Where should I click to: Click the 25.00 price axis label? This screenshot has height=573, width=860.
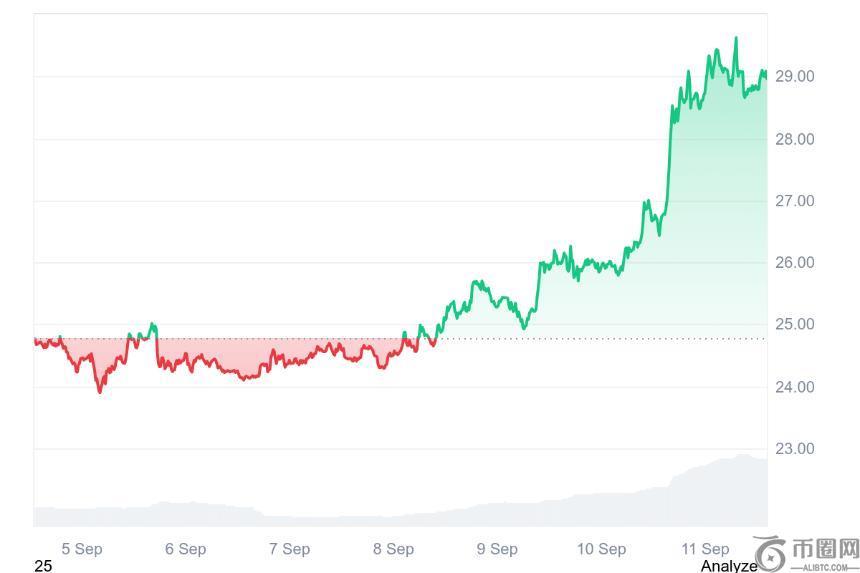(x=795, y=325)
